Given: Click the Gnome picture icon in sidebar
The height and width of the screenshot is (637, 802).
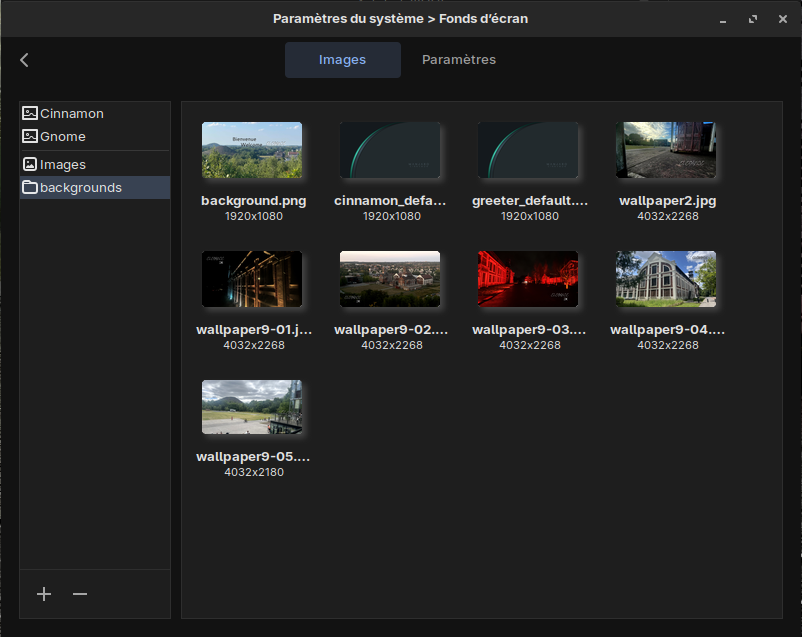Looking at the screenshot, I should click(30, 137).
